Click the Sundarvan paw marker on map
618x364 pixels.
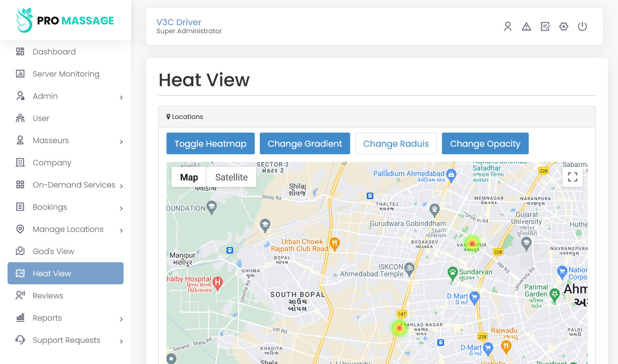coord(453,272)
